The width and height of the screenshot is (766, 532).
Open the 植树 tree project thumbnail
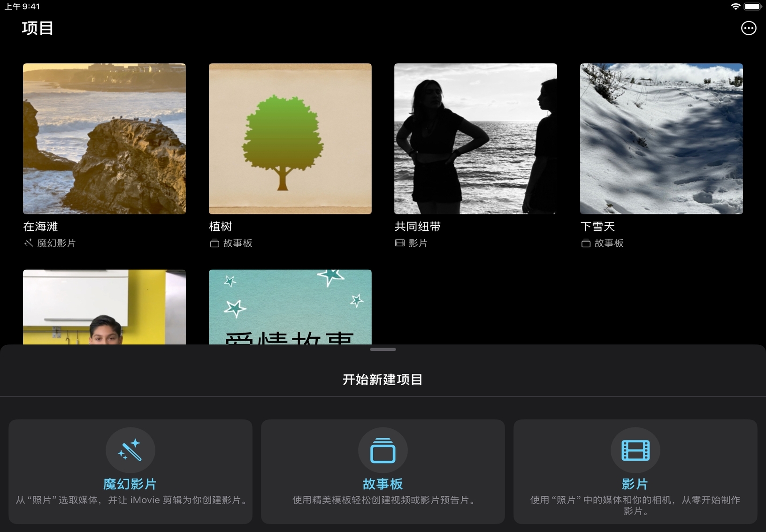click(x=290, y=138)
